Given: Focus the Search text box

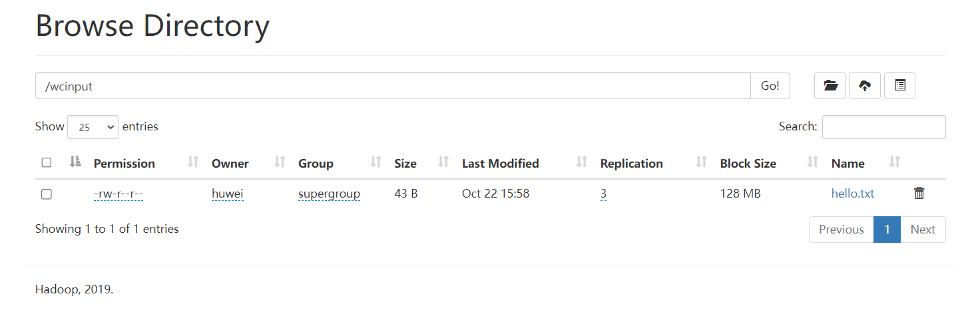Looking at the screenshot, I should click(x=883, y=127).
